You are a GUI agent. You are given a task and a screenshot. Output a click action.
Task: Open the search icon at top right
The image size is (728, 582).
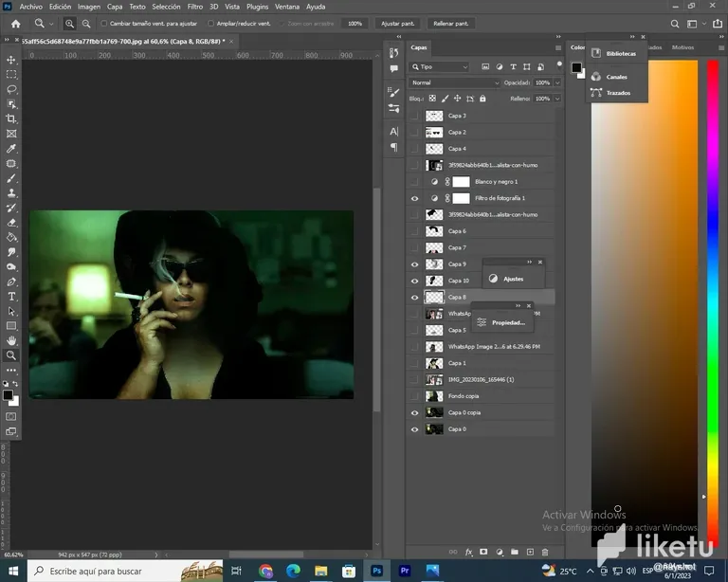pos(675,24)
